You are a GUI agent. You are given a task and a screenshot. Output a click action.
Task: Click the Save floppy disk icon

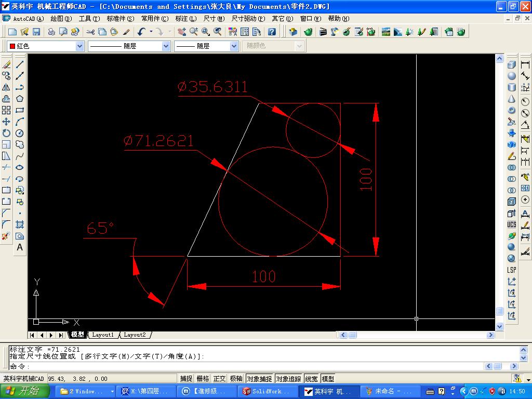coord(36,32)
